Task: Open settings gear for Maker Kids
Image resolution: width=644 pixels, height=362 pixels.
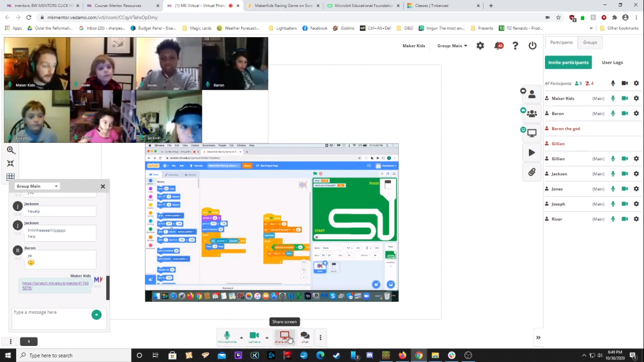Action: [636, 99]
